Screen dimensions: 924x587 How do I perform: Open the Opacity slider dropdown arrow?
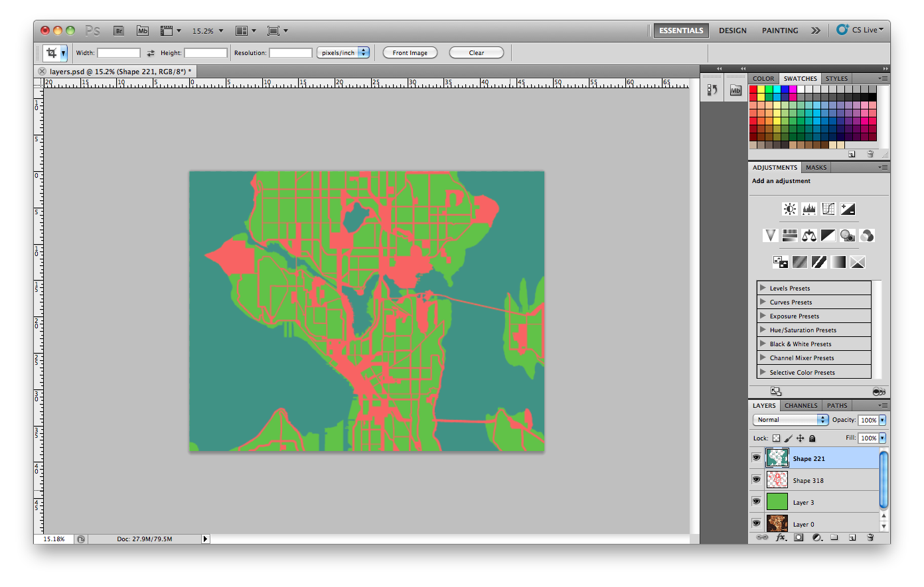coord(883,420)
